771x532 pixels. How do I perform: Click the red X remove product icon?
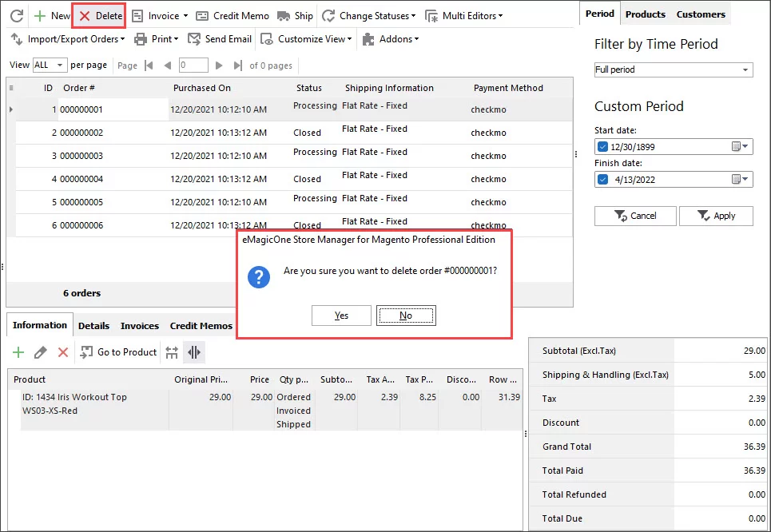pos(63,352)
